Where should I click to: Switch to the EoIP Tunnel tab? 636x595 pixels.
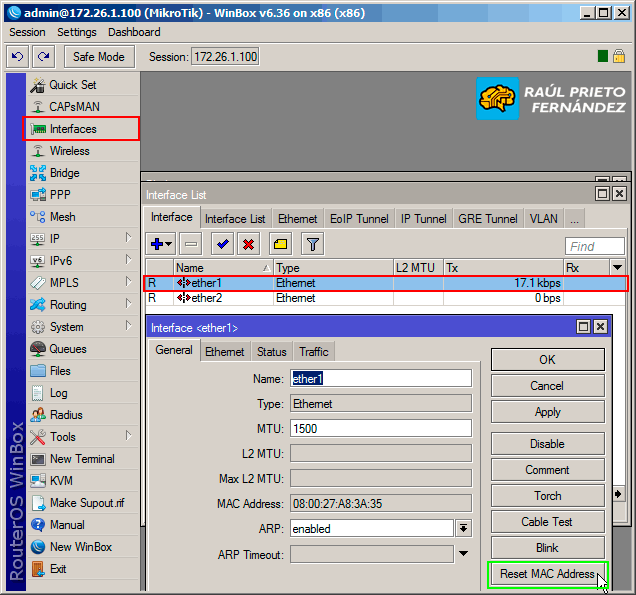[x=359, y=219]
